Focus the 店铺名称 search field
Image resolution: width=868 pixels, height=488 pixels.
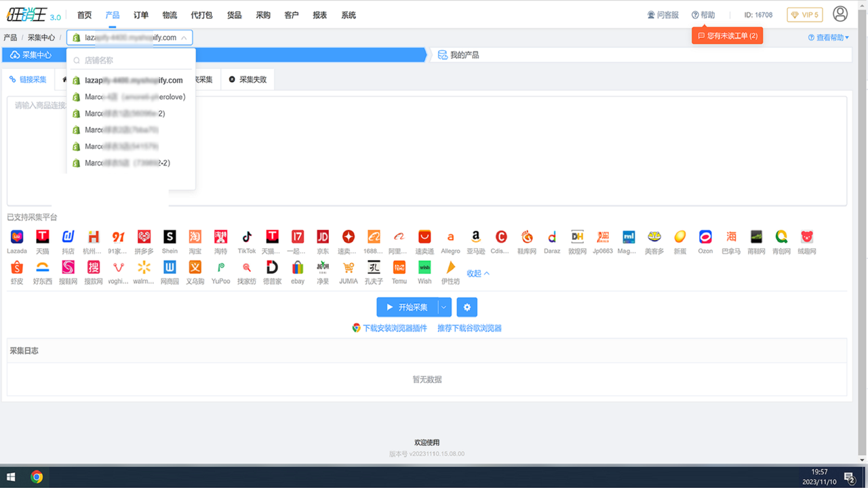pos(131,60)
